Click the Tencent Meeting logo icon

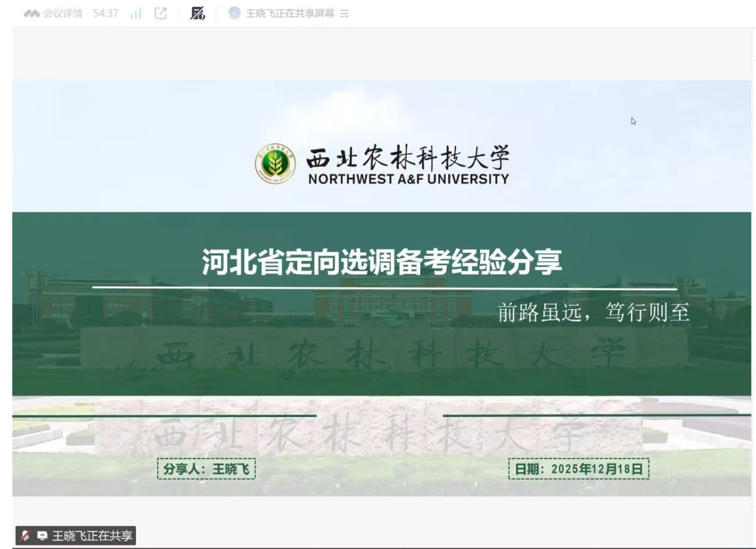[32, 13]
